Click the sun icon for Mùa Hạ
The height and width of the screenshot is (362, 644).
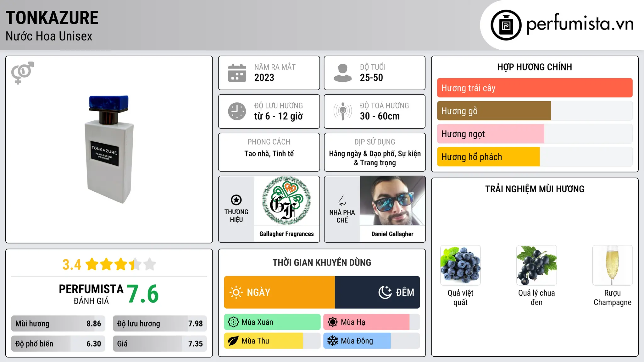332,322
